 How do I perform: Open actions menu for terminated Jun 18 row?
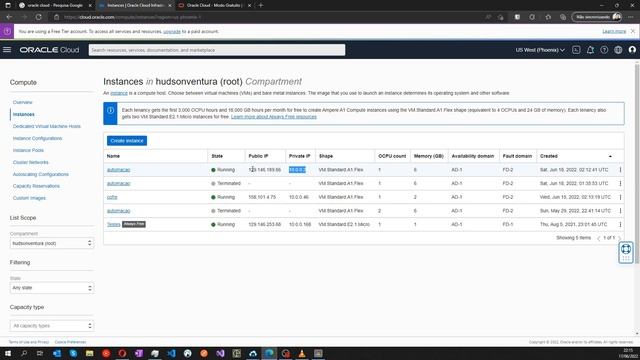[x=620, y=183]
